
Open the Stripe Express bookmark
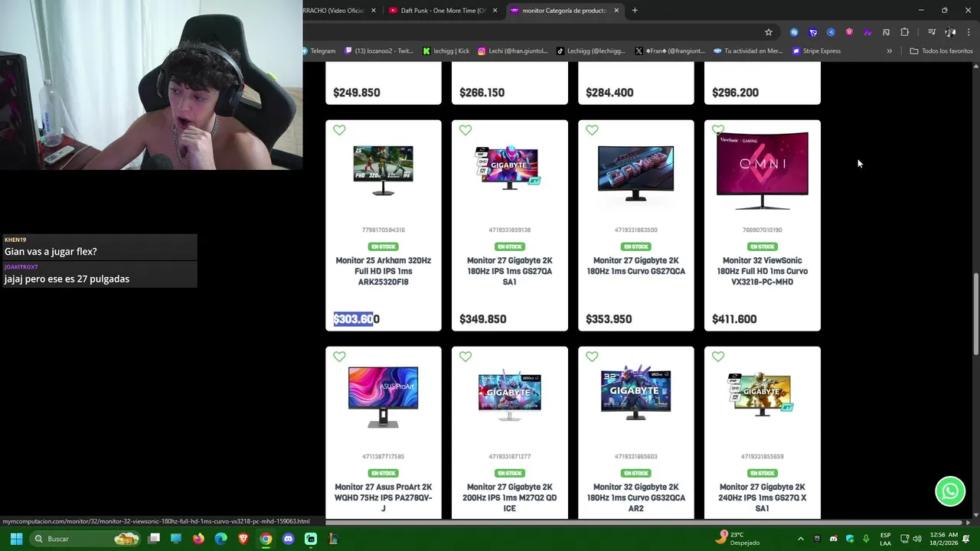816,51
